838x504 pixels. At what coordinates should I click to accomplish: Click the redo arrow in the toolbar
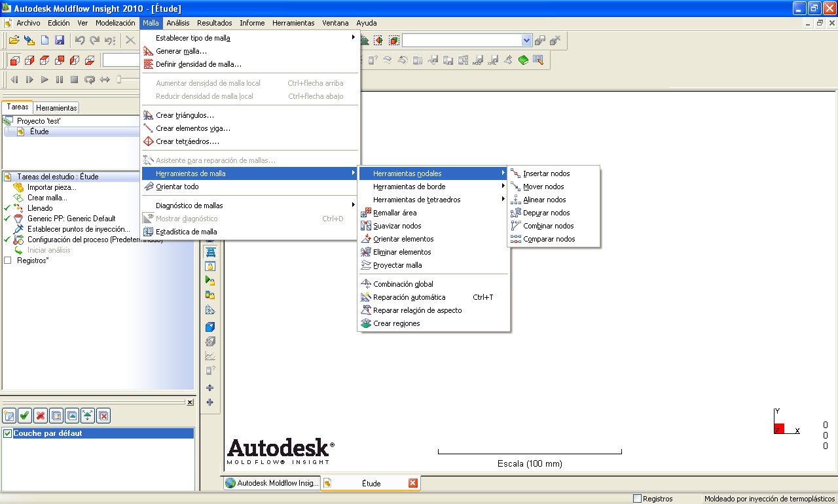tap(95, 41)
